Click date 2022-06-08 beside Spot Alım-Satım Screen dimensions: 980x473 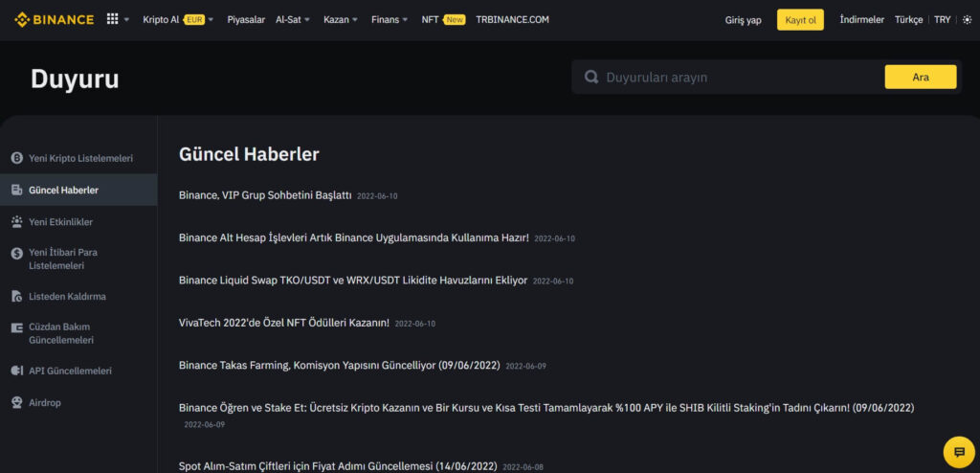pos(523,466)
